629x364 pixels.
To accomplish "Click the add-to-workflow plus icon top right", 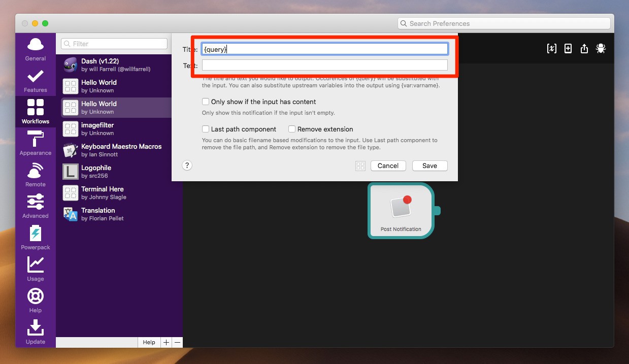I will click(x=568, y=48).
